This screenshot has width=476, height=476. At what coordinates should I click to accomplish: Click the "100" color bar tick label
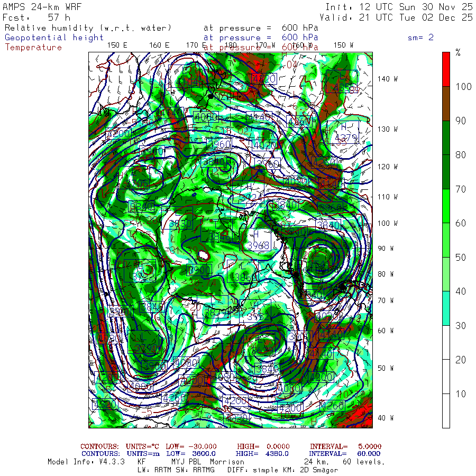point(463,87)
